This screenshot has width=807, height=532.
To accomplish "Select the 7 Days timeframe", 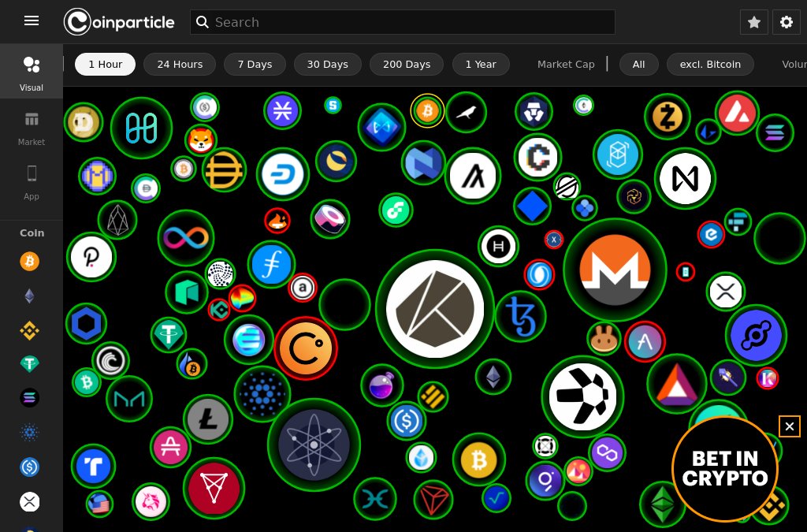I will coord(255,65).
